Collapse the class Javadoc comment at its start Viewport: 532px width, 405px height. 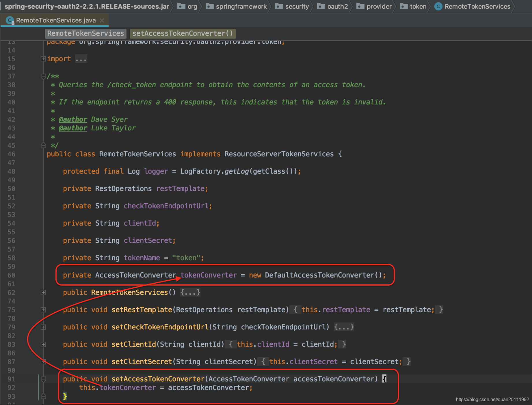tap(43, 76)
